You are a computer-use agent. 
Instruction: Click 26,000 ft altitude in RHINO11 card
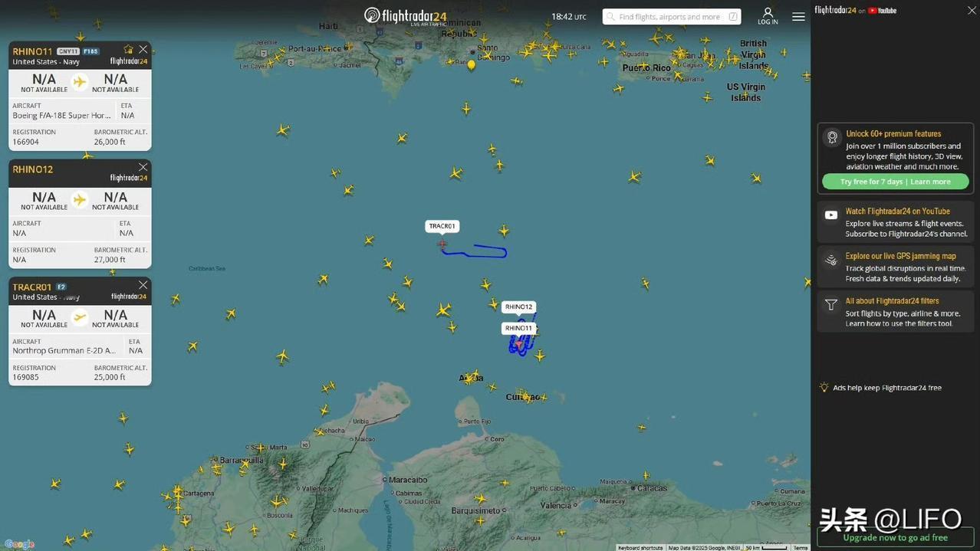tap(110, 142)
